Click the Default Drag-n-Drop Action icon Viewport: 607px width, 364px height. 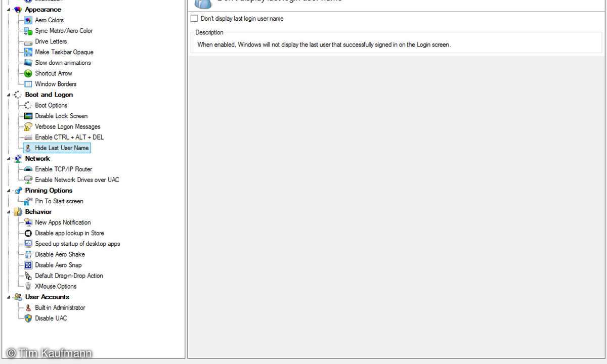[28, 276]
